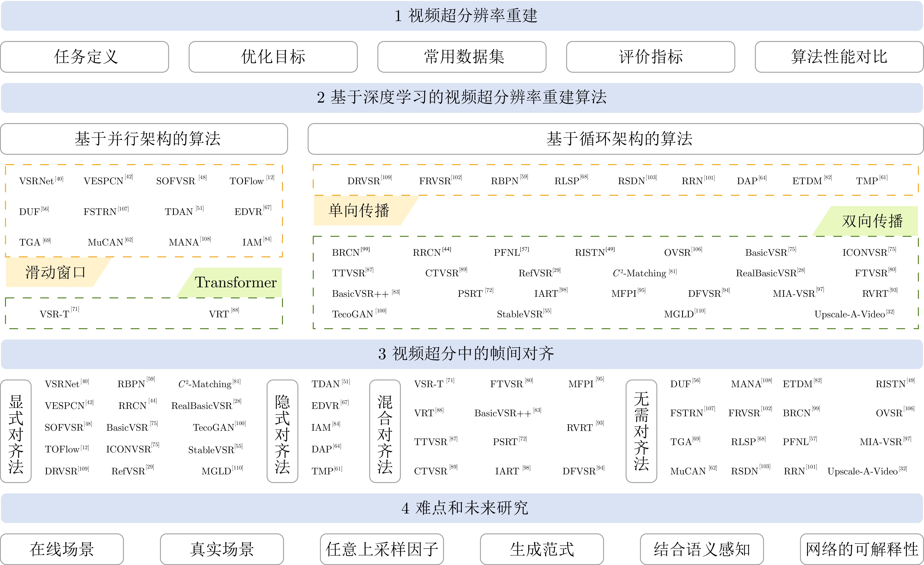Click MuCAN in the sliding-window group
Screen dimensions: 924x565
pyautogui.click(x=110, y=242)
